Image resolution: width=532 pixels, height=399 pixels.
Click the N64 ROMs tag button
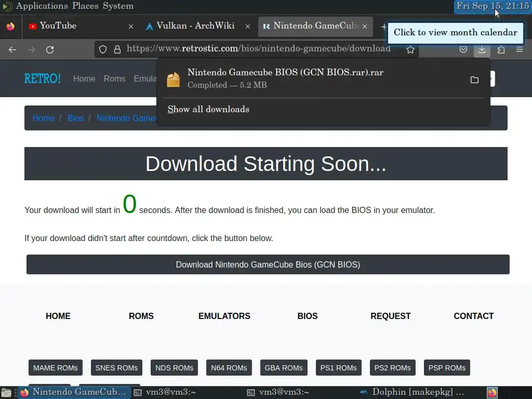click(x=229, y=368)
